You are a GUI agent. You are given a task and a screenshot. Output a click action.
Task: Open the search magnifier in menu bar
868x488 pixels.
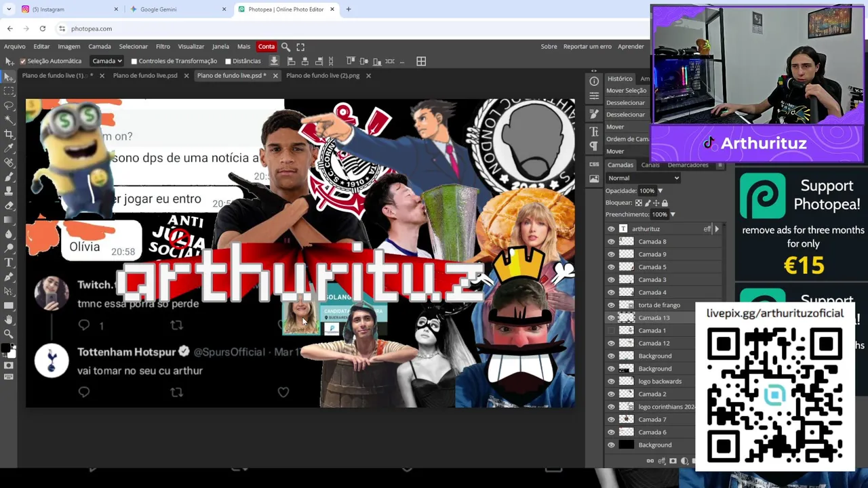[x=285, y=47]
